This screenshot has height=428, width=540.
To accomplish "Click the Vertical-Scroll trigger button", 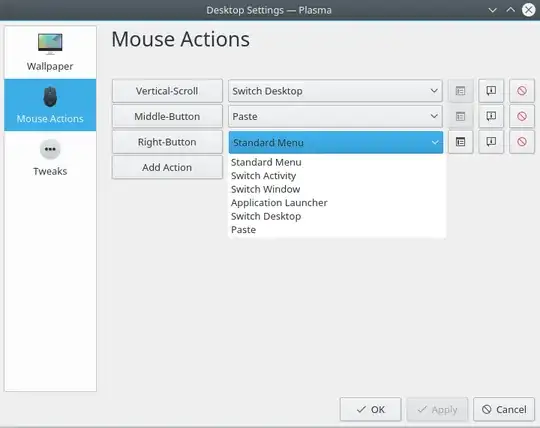I will (167, 91).
